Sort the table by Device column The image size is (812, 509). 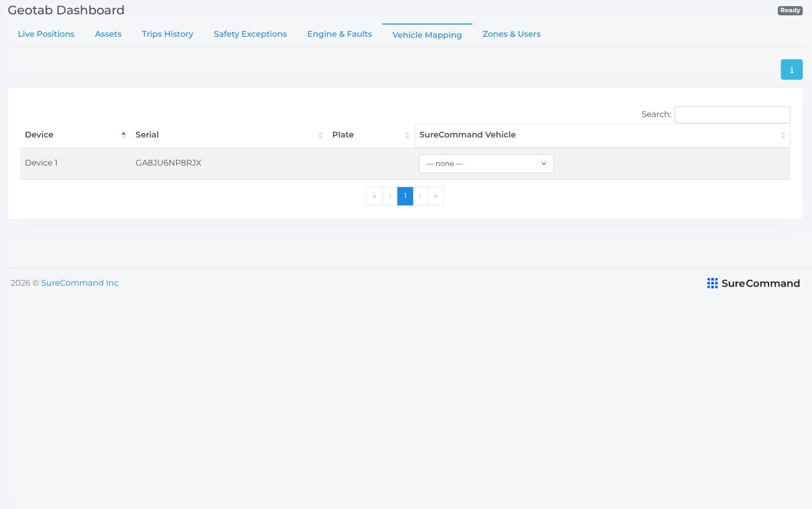(75, 135)
